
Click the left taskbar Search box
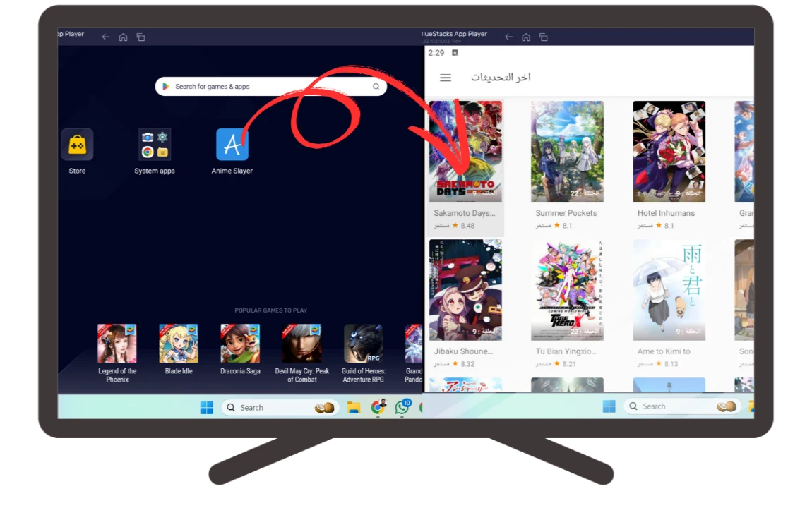pyautogui.click(x=280, y=408)
